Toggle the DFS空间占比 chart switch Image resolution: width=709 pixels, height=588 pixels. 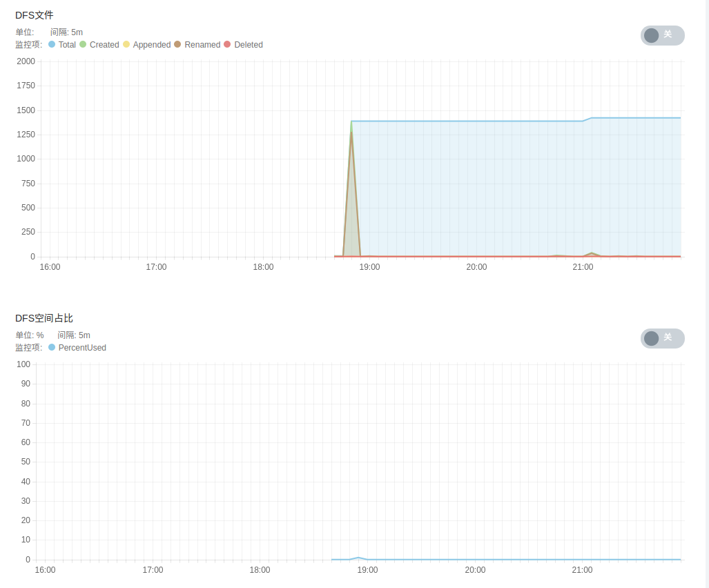[x=662, y=338]
